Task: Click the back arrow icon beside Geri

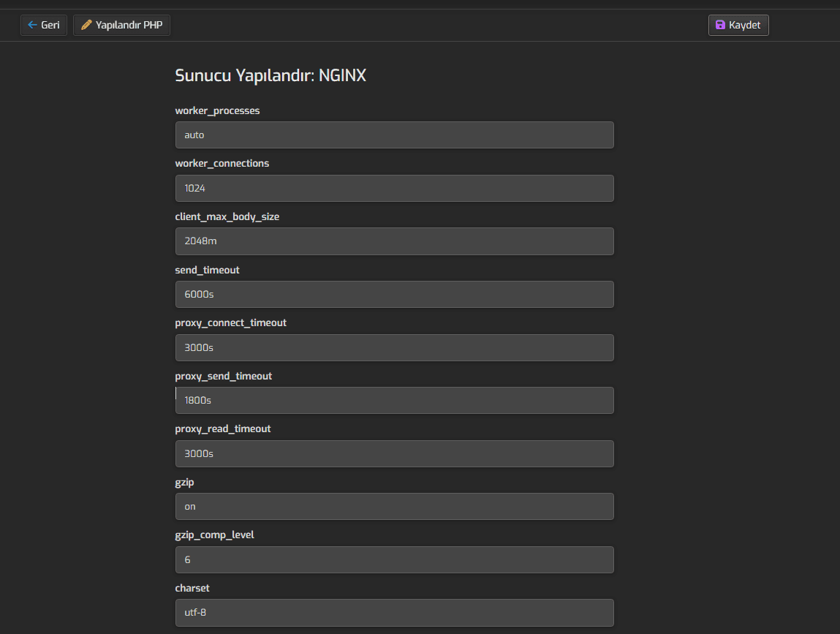Action: coord(32,25)
